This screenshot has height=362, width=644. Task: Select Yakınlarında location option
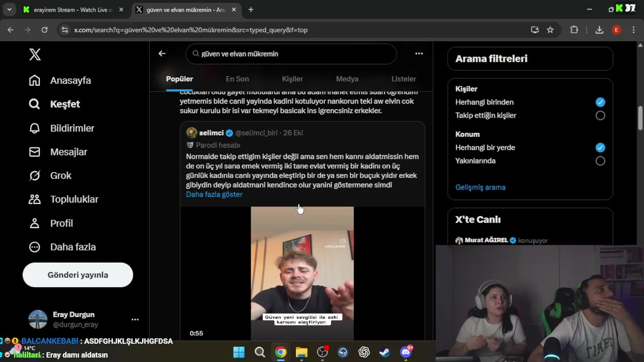coord(600,161)
